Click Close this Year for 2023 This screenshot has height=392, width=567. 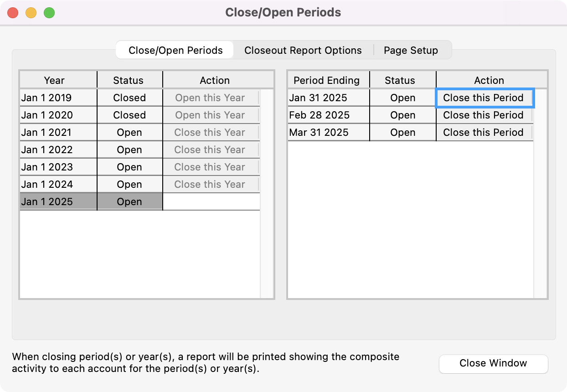tap(210, 167)
